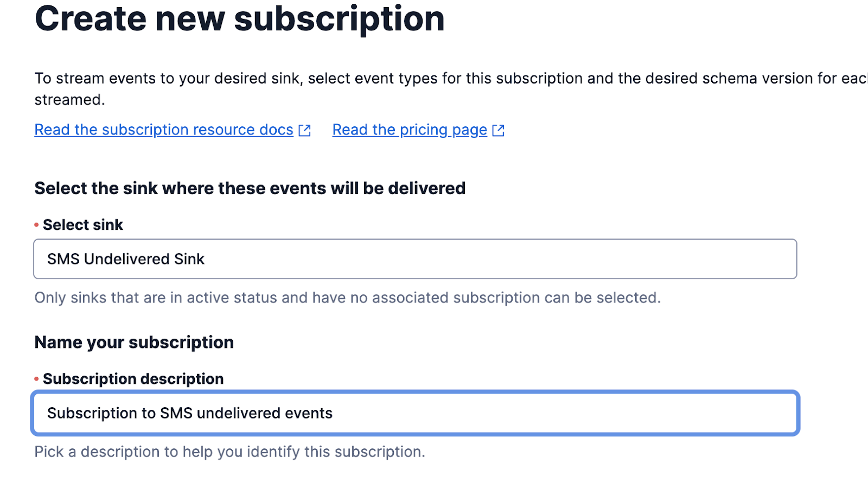The height and width of the screenshot is (489, 868).
Task: Click the 'Subscription description' field label
Action: (x=133, y=379)
